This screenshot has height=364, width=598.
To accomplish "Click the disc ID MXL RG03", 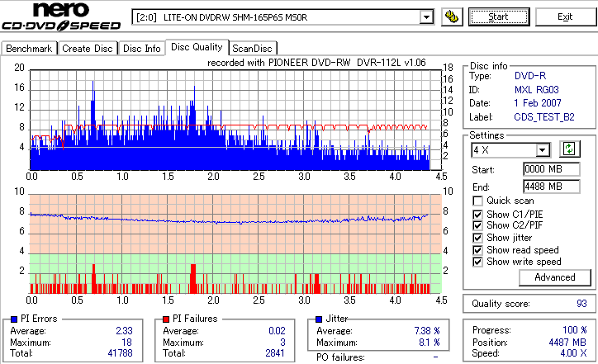I will [537, 90].
